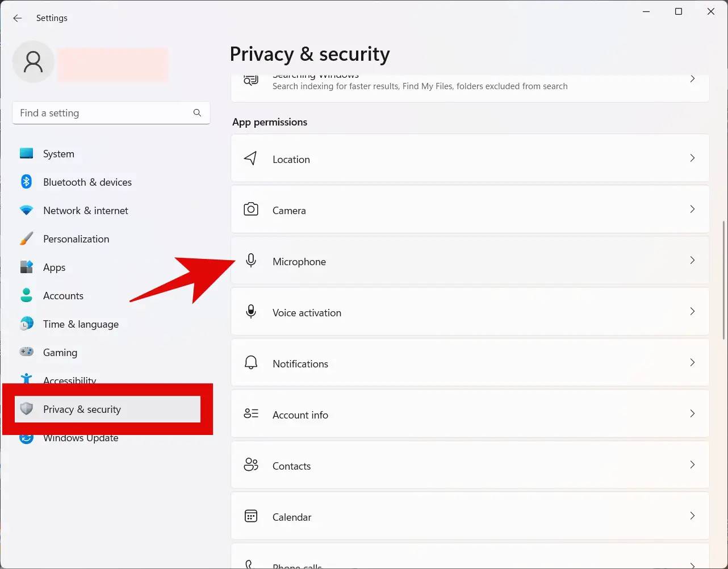Open Contacts permissions

tap(470, 465)
